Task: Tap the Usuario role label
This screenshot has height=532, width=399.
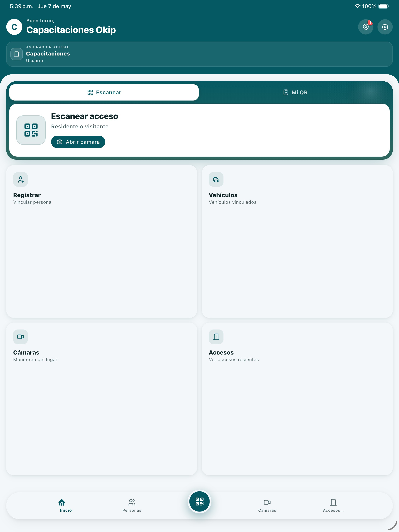Action: pos(34,61)
